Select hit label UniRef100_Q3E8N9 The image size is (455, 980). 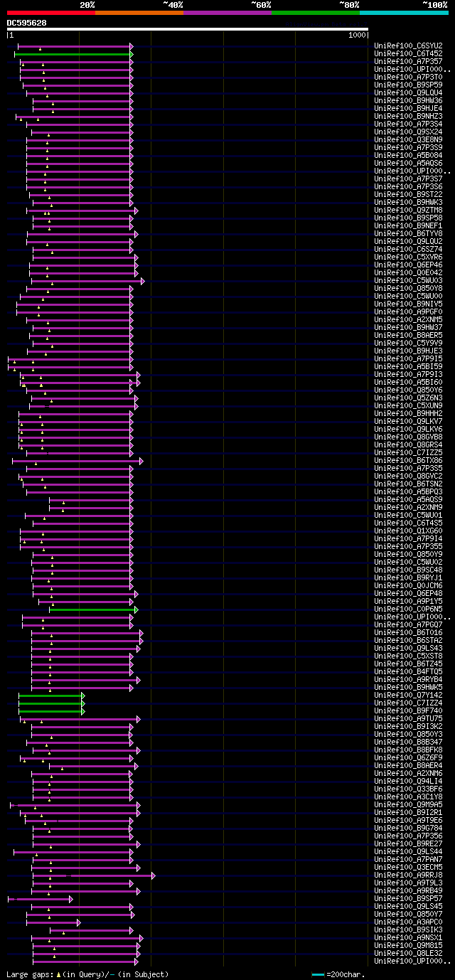[408, 139]
